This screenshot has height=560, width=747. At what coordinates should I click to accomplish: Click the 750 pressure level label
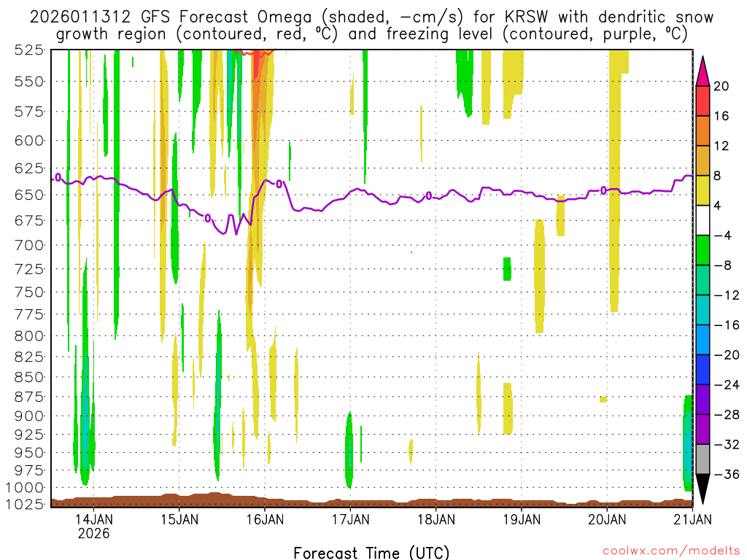pos(29,292)
